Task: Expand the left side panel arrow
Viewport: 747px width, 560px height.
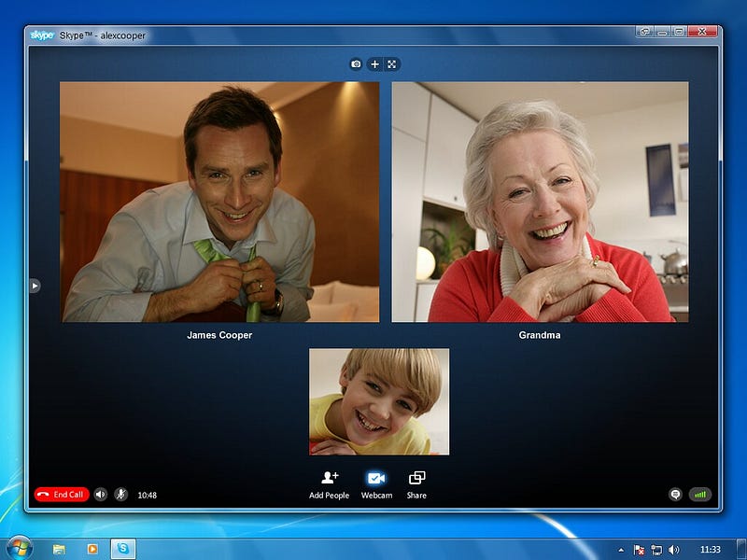Action: (35, 286)
